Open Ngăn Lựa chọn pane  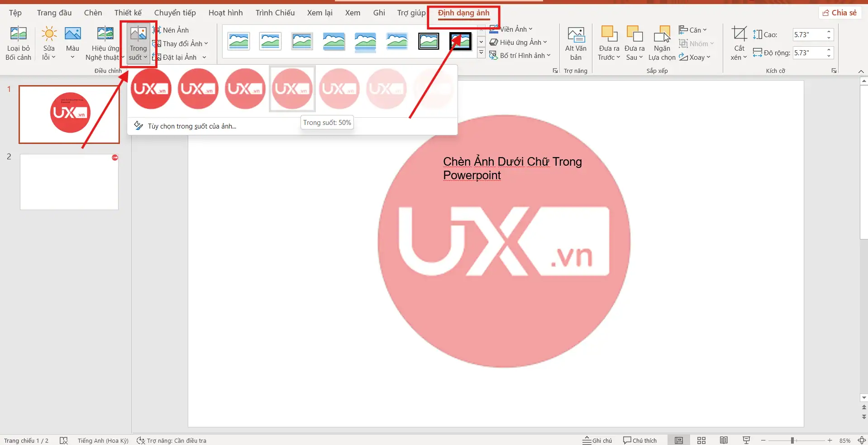tap(662, 43)
